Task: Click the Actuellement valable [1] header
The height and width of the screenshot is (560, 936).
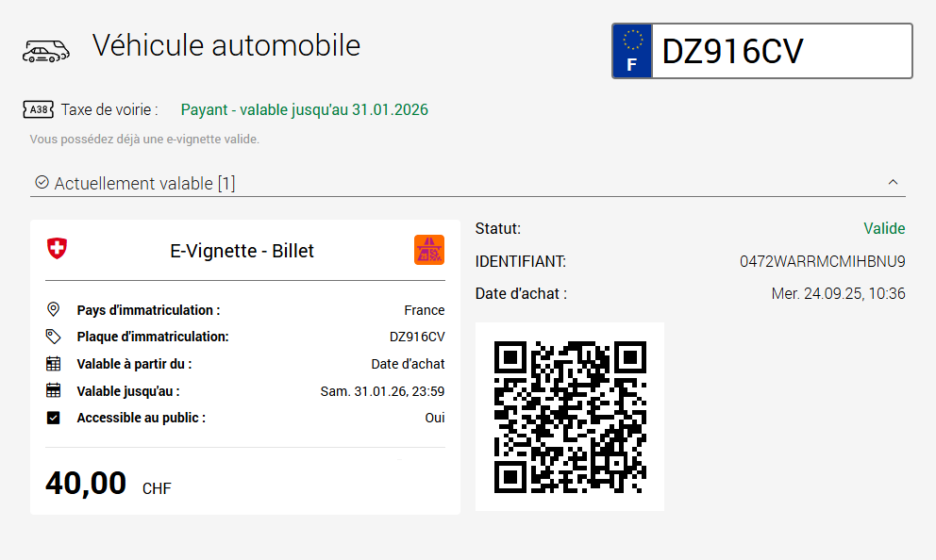Action: (144, 184)
